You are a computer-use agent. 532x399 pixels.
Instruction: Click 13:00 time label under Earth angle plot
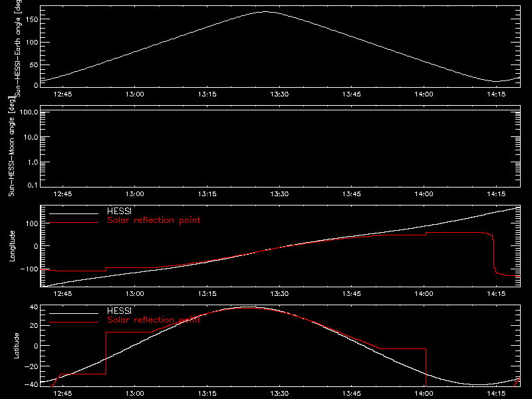pos(135,94)
